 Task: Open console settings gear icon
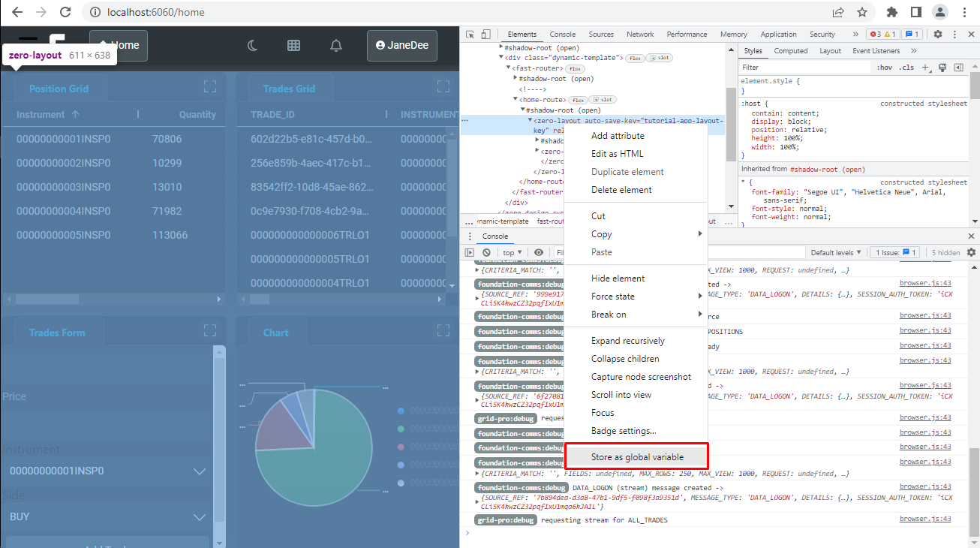pyautogui.click(x=971, y=252)
